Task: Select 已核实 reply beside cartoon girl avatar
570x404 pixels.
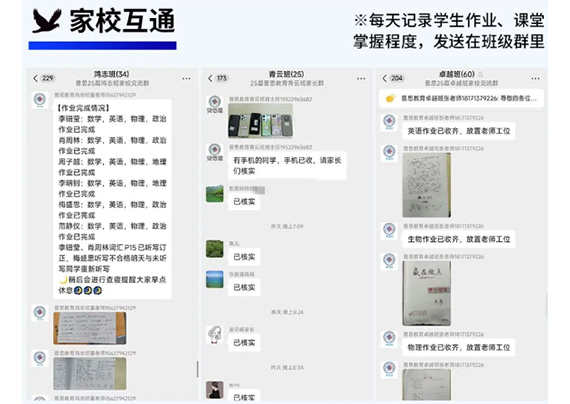Action: point(244,343)
